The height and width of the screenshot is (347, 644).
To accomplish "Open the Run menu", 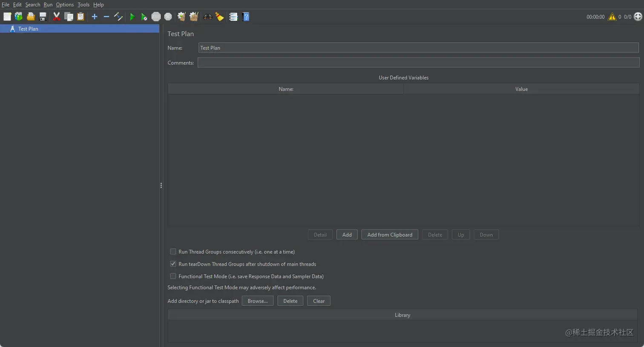I will tap(48, 5).
